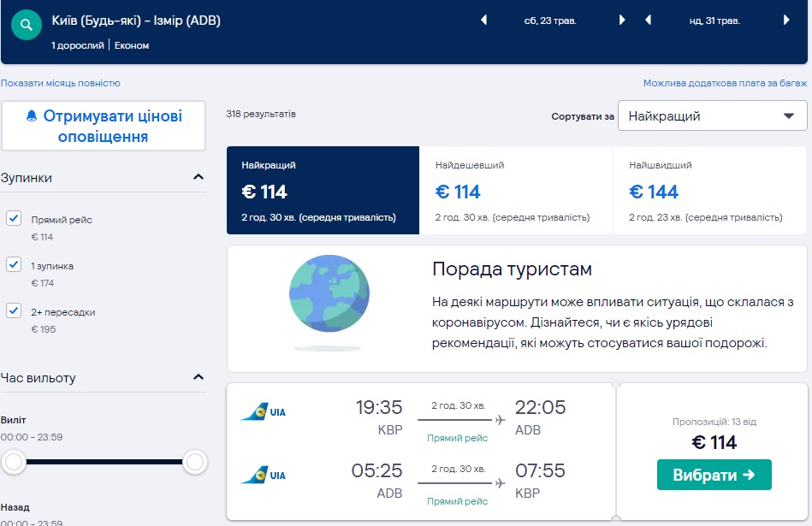The image size is (812, 526).
Task: Collapse the Зупинки filter section
Action: (x=199, y=178)
